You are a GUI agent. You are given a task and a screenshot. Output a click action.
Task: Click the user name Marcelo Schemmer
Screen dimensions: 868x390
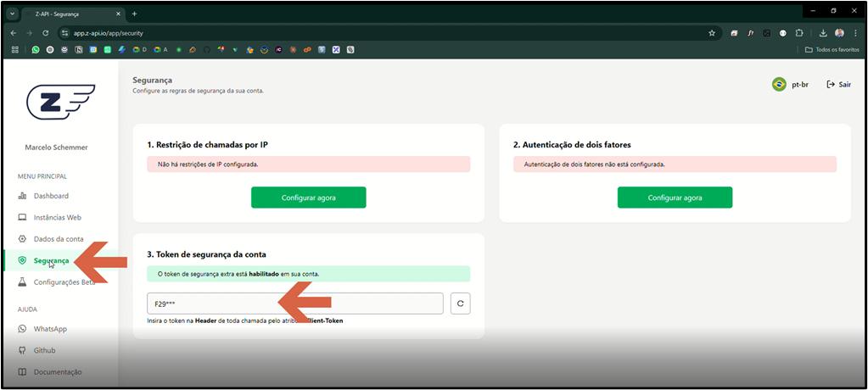point(57,148)
